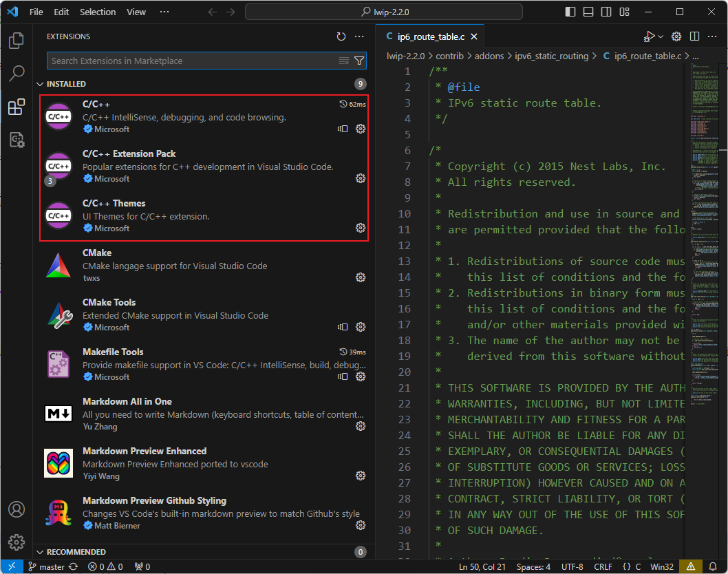Toggle the secondary side bar layout button
Viewport: 728px width, 574px height.
(x=606, y=12)
